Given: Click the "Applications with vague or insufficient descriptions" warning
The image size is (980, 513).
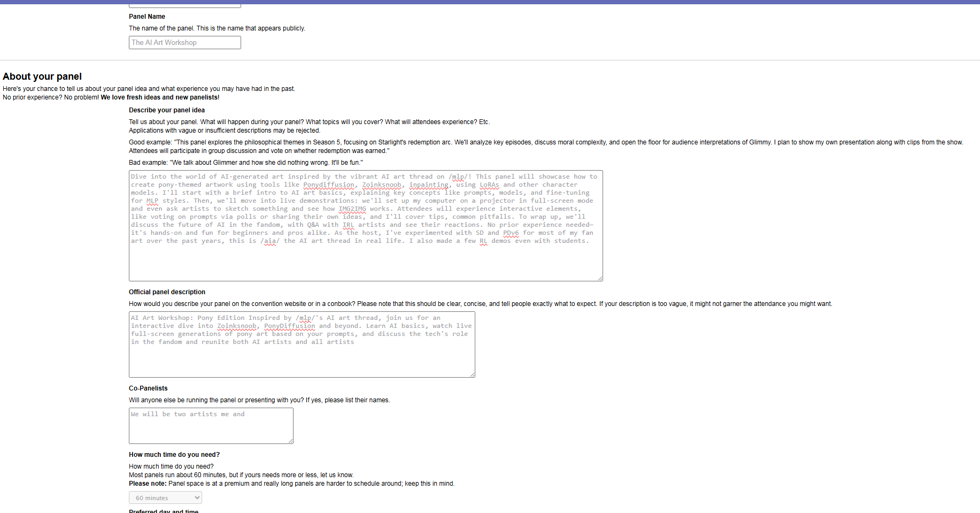Looking at the screenshot, I should (225, 131).
